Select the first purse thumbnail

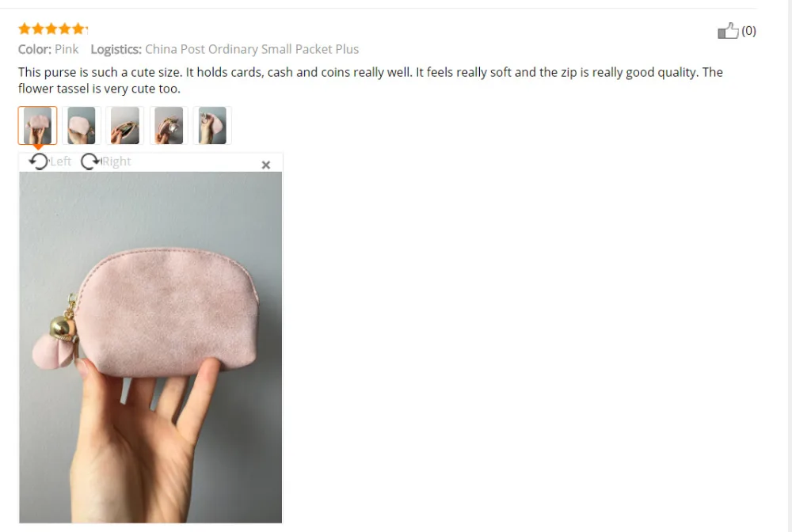37,126
